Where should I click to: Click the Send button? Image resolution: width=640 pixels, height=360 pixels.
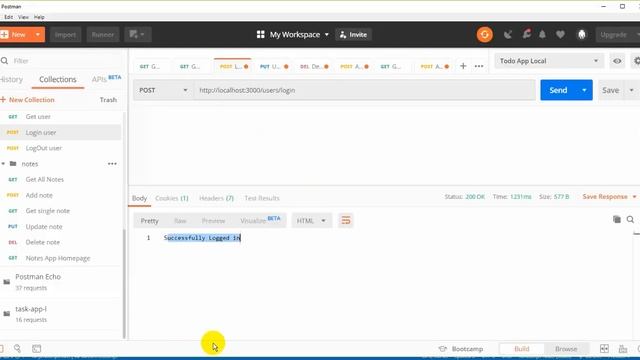click(558, 90)
